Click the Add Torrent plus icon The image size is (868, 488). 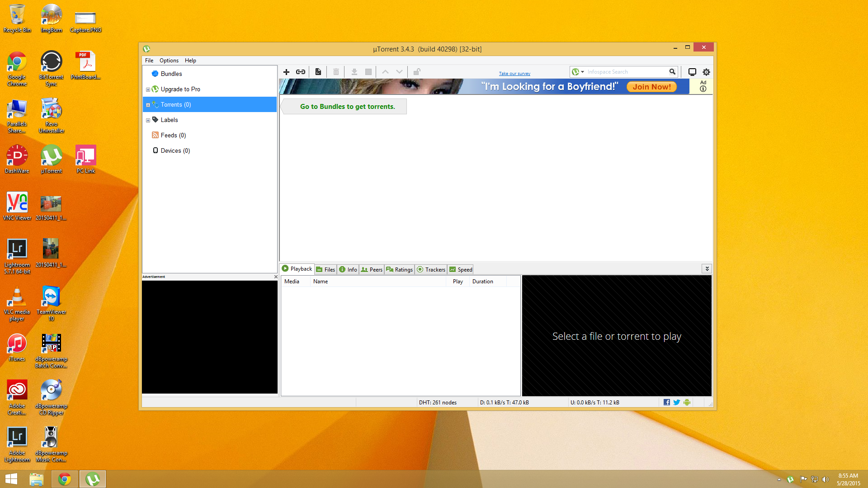(x=286, y=72)
